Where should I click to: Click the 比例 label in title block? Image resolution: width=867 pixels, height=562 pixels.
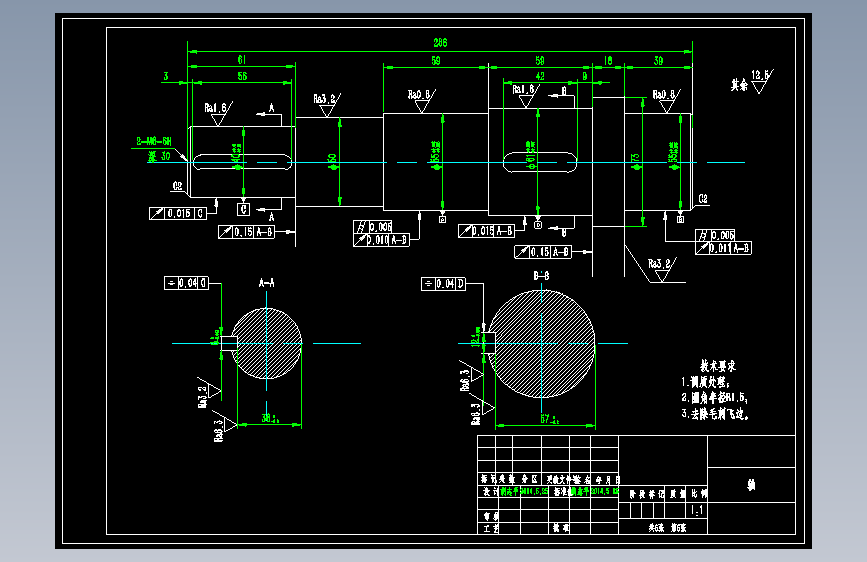[x=699, y=493]
